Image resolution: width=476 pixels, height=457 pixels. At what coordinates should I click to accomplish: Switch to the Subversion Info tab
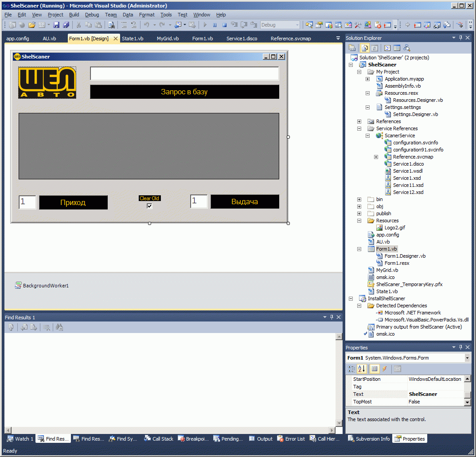(x=369, y=439)
